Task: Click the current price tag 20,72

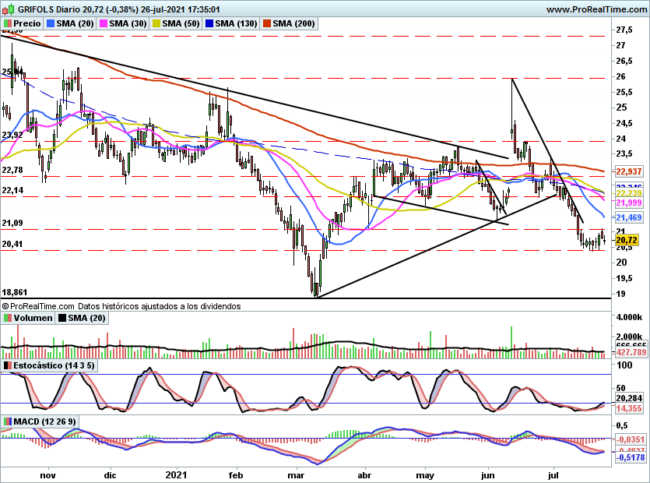Action: pyautogui.click(x=627, y=240)
